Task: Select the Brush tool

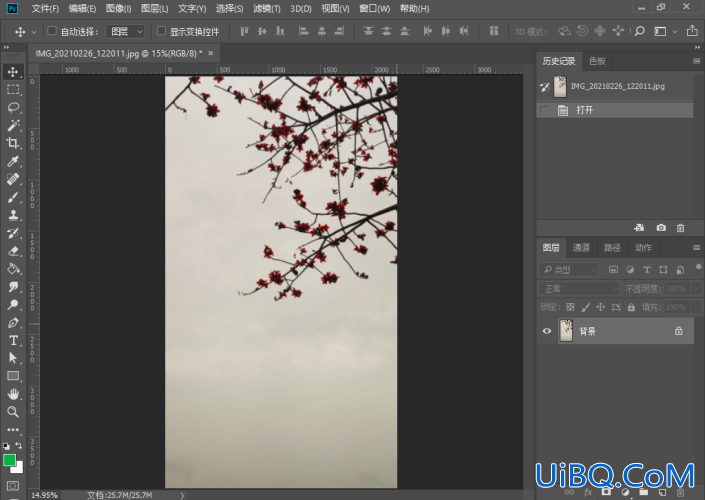Action: tap(13, 197)
